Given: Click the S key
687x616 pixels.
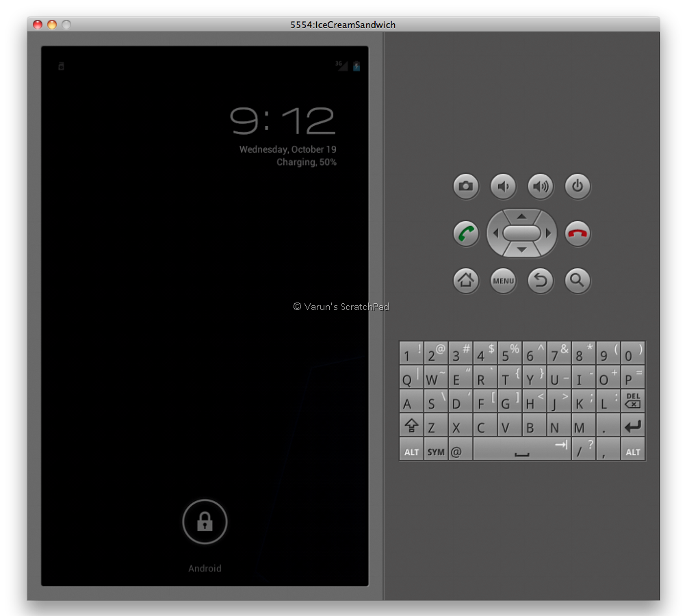Looking at the screenshot, I should pos(436,401).
